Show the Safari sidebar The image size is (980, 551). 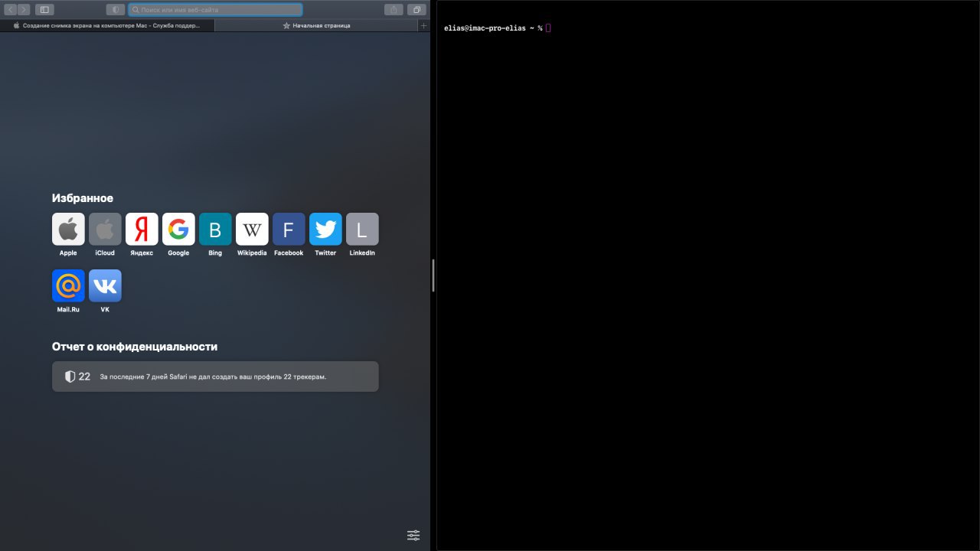coord(44,10)
